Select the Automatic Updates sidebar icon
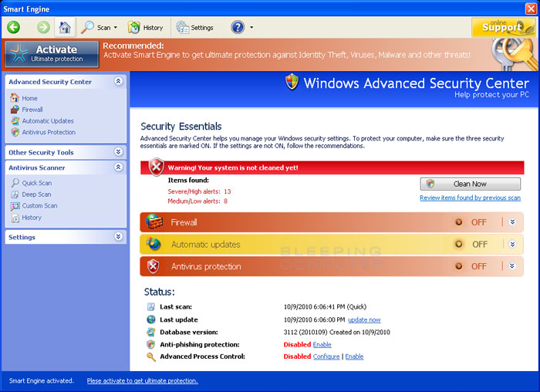The height and width of the screenshot is (392, 540). click(x=15, y=121)
